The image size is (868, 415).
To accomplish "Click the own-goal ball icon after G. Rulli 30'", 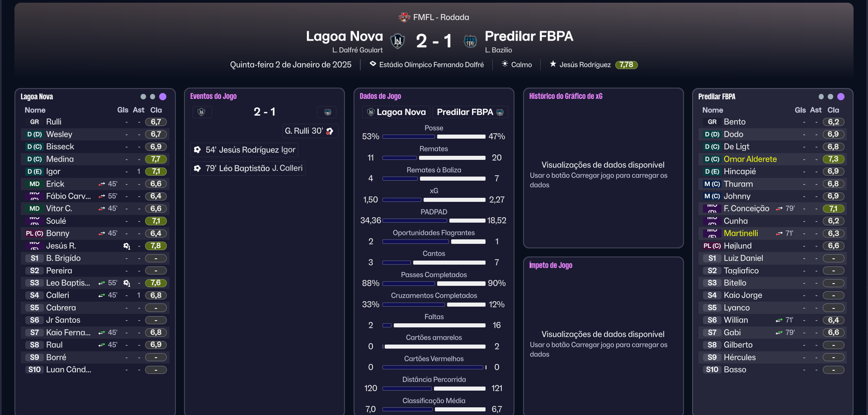I will [x=330, y=131].
